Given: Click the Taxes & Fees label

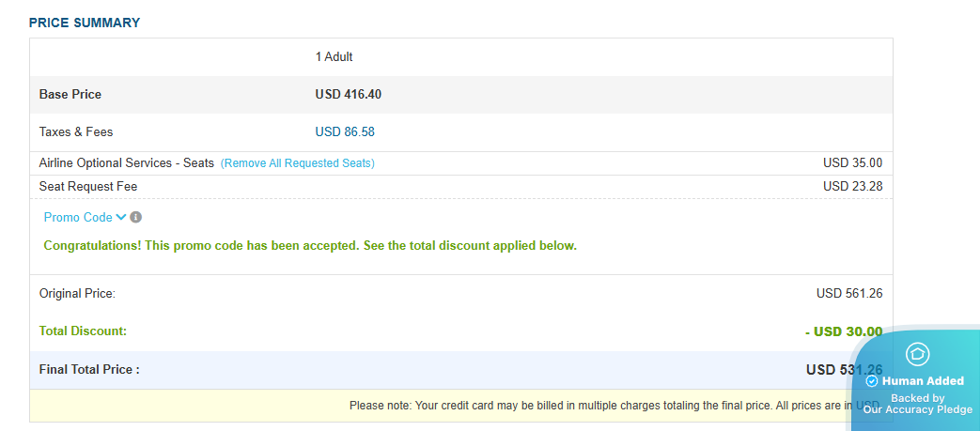Looking at the screenshot, I should coord(76,132).
